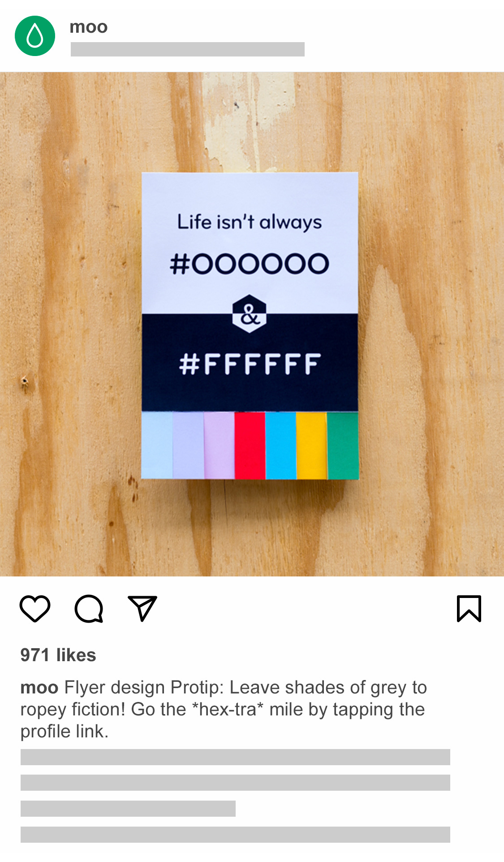This screenshot has height=862, width=504.
Task: Click the bright blue strip on the flyer
Action: pos(280,446)
